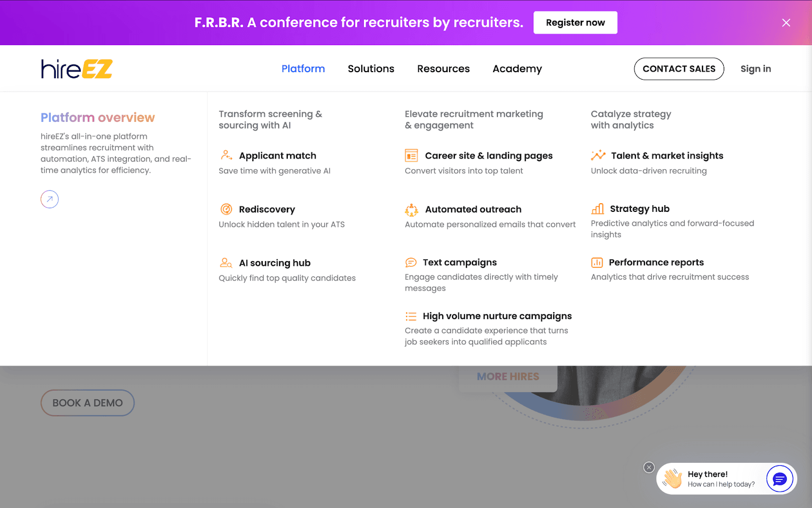Open the Sign in link

755,69
